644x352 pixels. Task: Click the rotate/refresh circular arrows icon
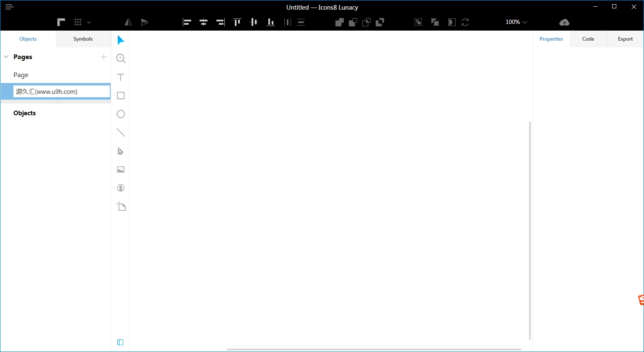[x=465, y=22]
